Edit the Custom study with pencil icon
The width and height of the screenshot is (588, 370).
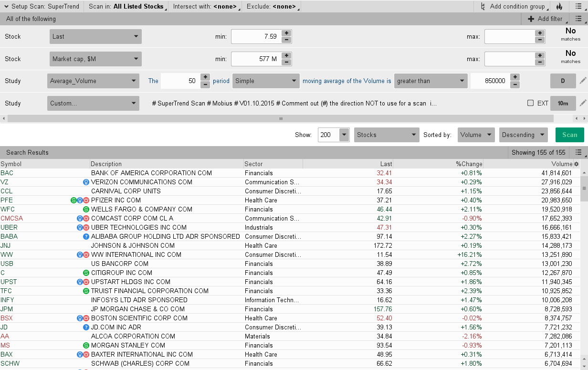tap(583, 103)
